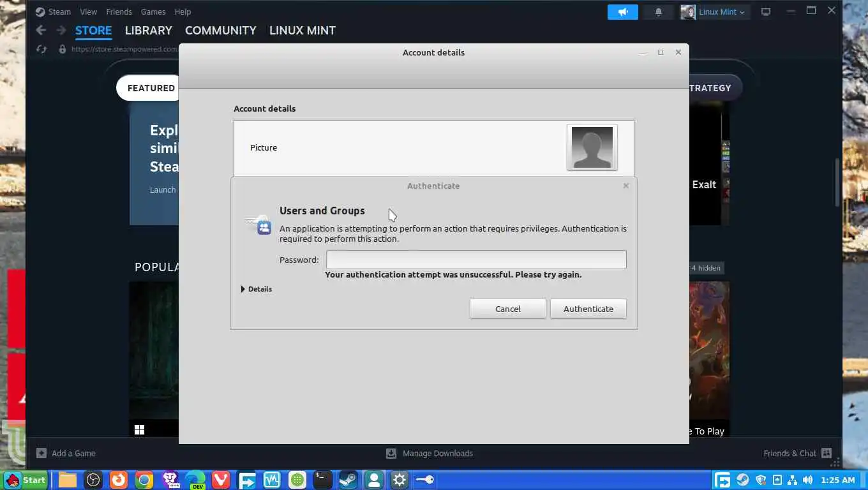
Task: Click the 1:25 AM clock
Action: 837,480
